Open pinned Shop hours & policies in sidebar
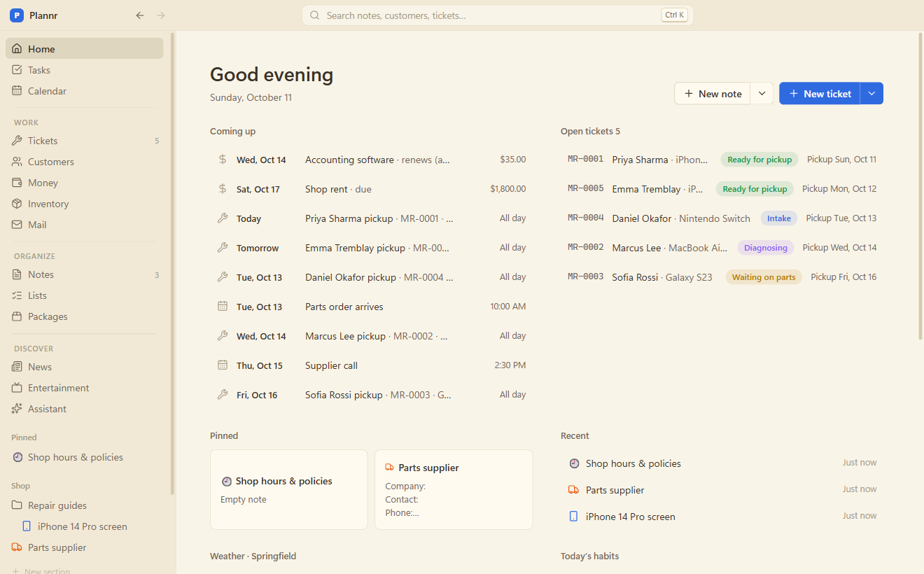 click(85, 457)
